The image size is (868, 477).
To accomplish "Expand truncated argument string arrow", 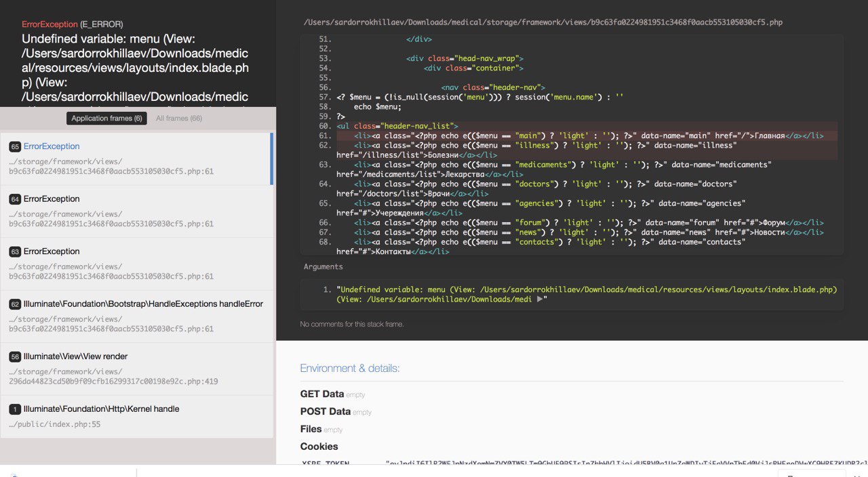I will pos(540,299).
